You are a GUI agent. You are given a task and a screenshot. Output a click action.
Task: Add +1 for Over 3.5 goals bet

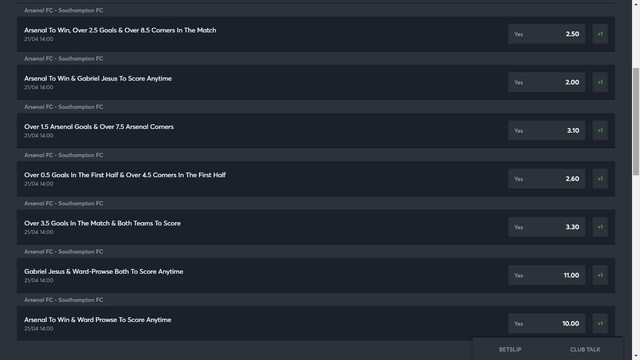tap(600, 227)
